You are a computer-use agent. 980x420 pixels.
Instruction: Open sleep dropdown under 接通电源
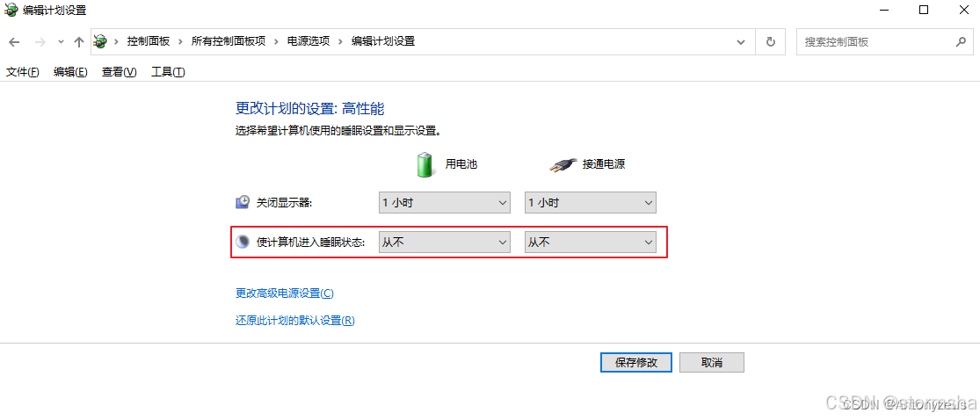pos(590,243)
